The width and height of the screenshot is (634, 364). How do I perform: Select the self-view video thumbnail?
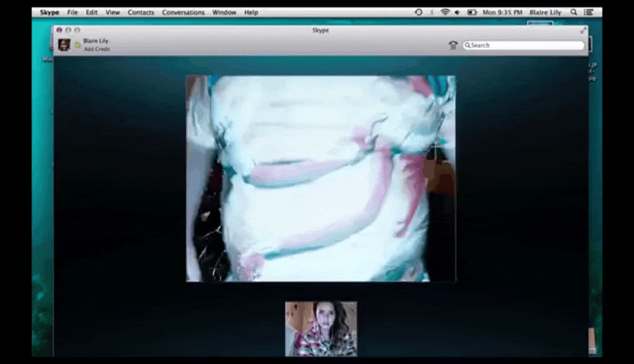click(x=321, y=329)
